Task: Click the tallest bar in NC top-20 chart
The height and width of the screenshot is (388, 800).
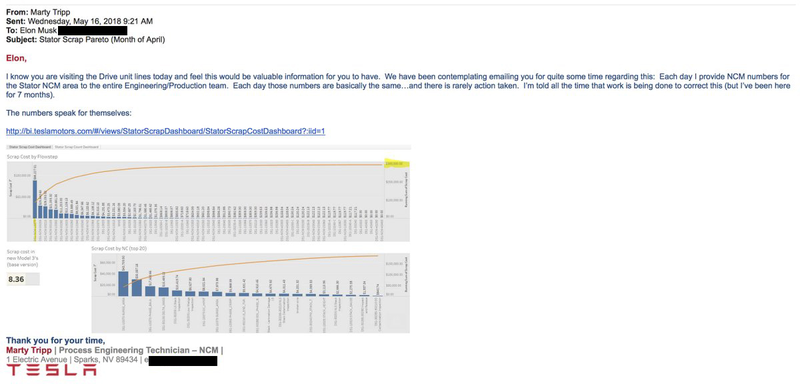Action: 123,283
